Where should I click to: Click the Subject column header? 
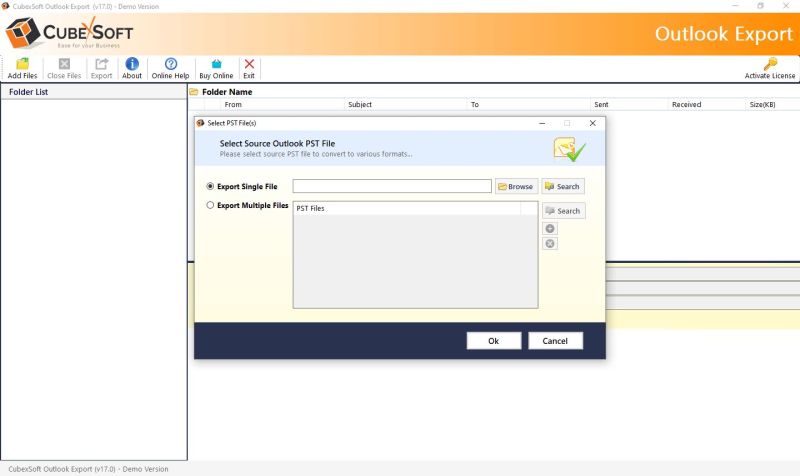[x=360, y=104]
